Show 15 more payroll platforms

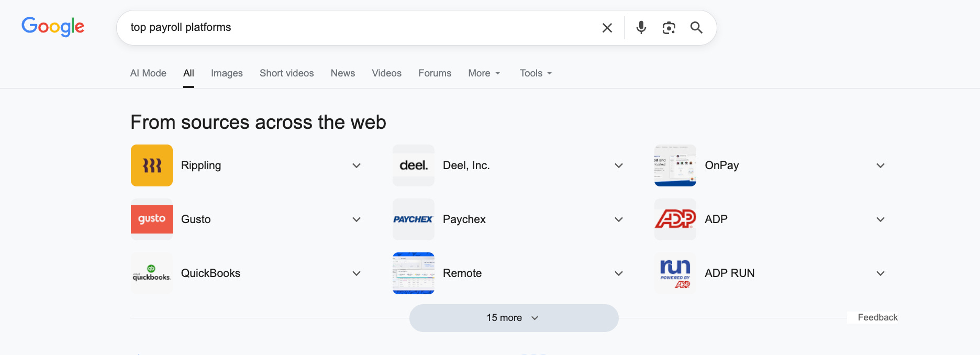[514, 318]
